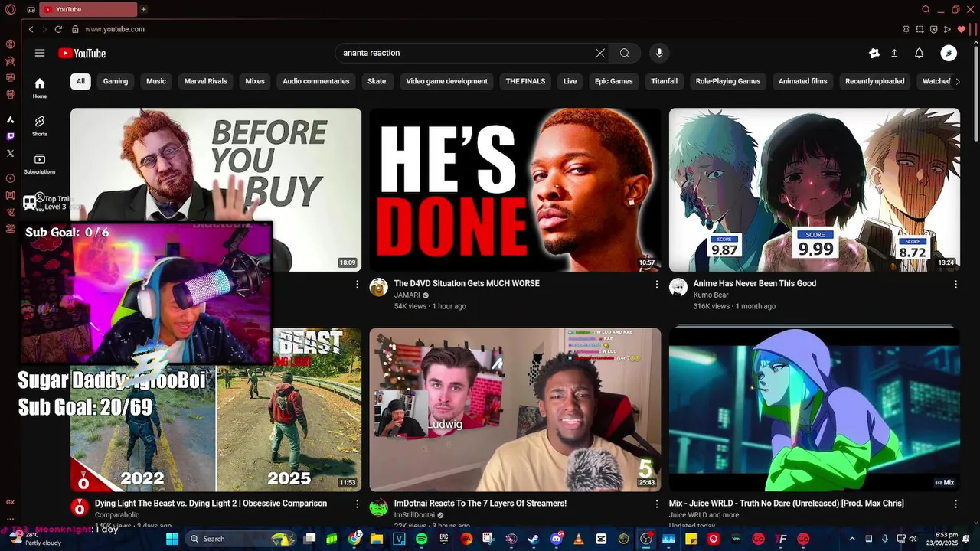Select the Mixes filter chip
The width and height of the screenshot is (980, 551).
[x=255, y=81]
